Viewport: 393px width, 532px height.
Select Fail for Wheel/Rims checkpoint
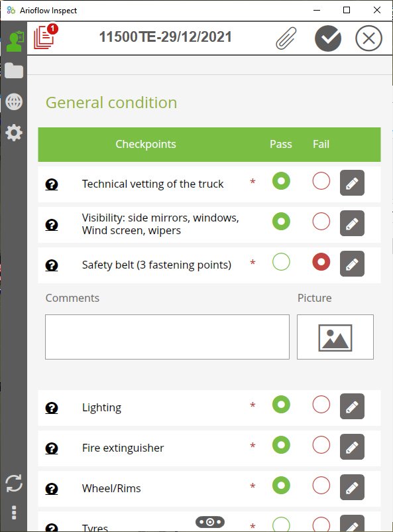click(x=321, y=486)
